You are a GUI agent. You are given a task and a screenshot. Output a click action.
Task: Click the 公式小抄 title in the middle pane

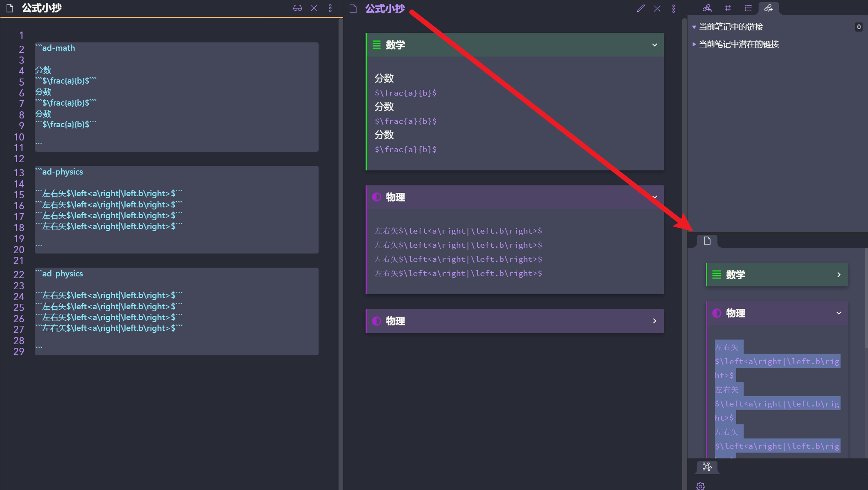(385, 8)
